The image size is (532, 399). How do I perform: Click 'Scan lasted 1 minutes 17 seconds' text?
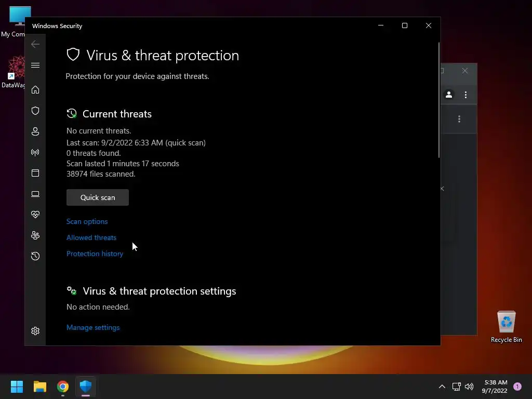(123, 164)
